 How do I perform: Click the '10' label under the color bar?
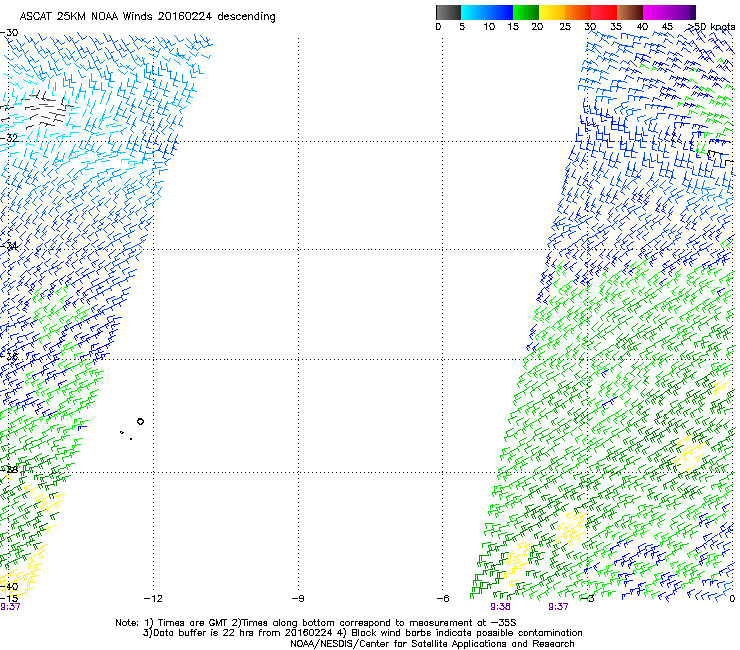point(489,27)
